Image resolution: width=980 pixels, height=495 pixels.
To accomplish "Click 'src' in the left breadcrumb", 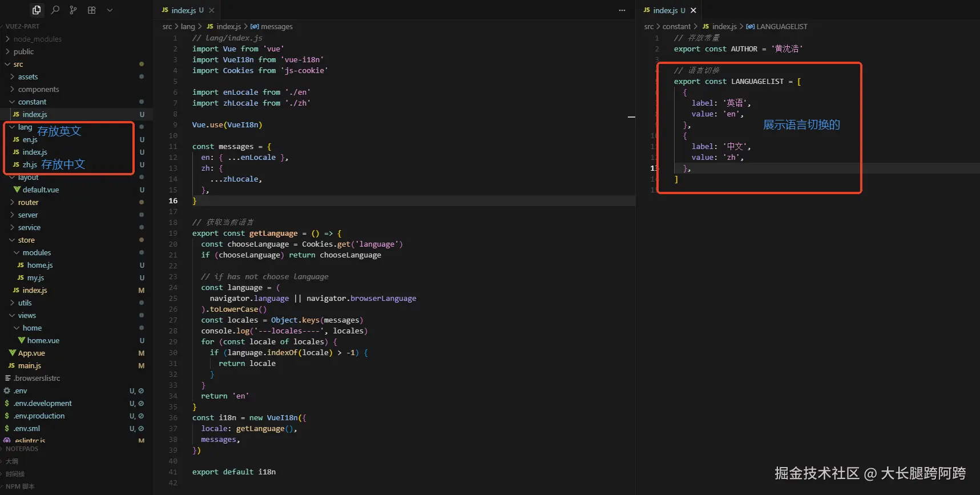I will coord(167,26).
